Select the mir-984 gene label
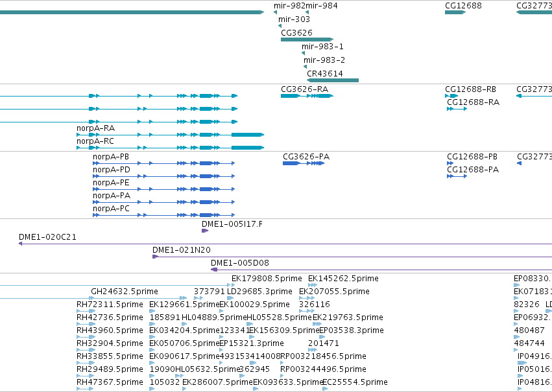552x392 pixels. tap(322, 6)
